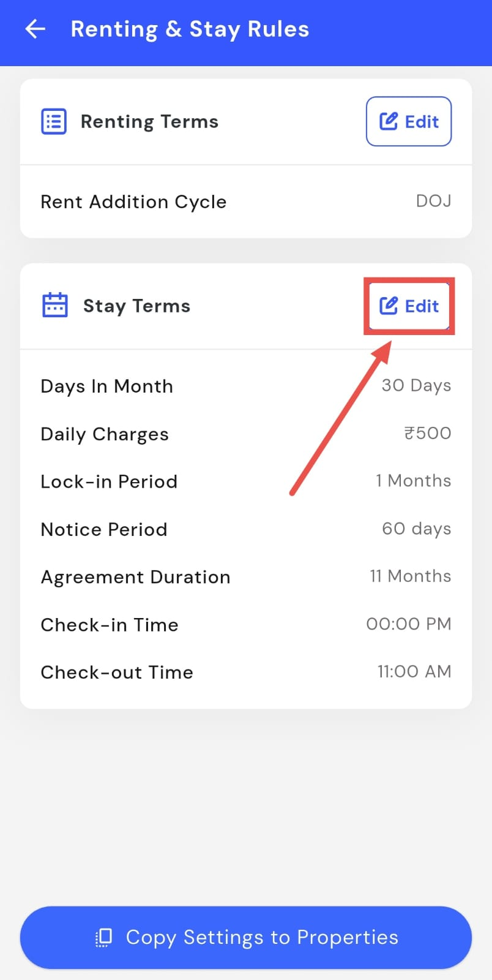Click the Renting & Stay Rules title
Viewport: 492px width, 980px height.
click(190, 29)
